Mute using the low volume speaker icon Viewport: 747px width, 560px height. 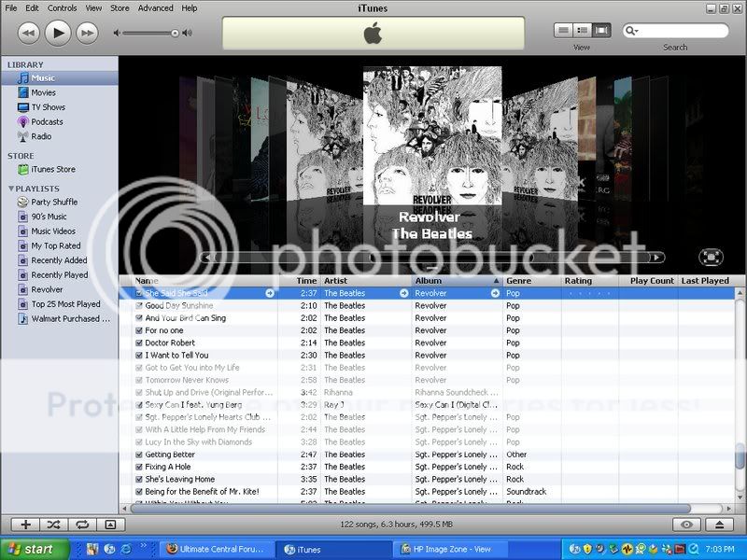pos(116,33)
